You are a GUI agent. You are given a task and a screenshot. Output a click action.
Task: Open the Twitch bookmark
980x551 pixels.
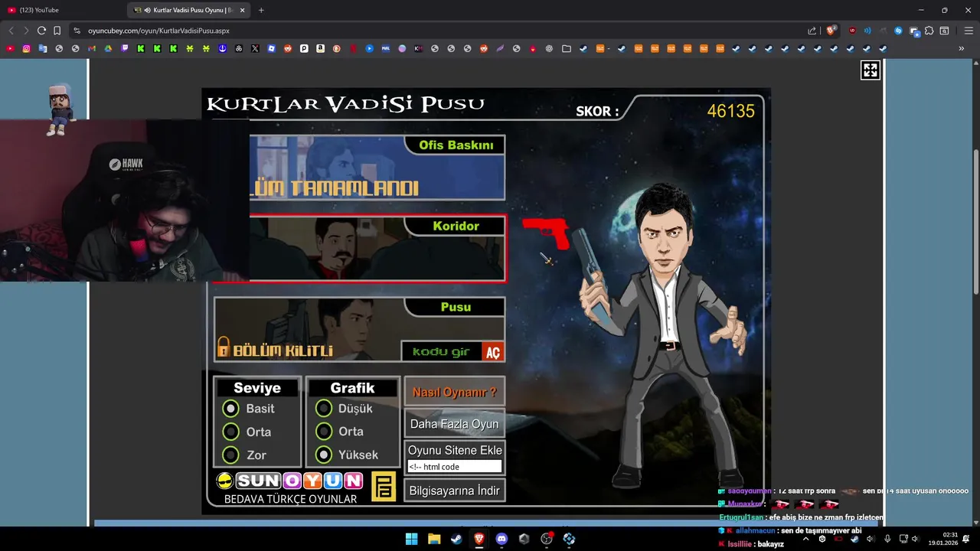pos(125,48)
